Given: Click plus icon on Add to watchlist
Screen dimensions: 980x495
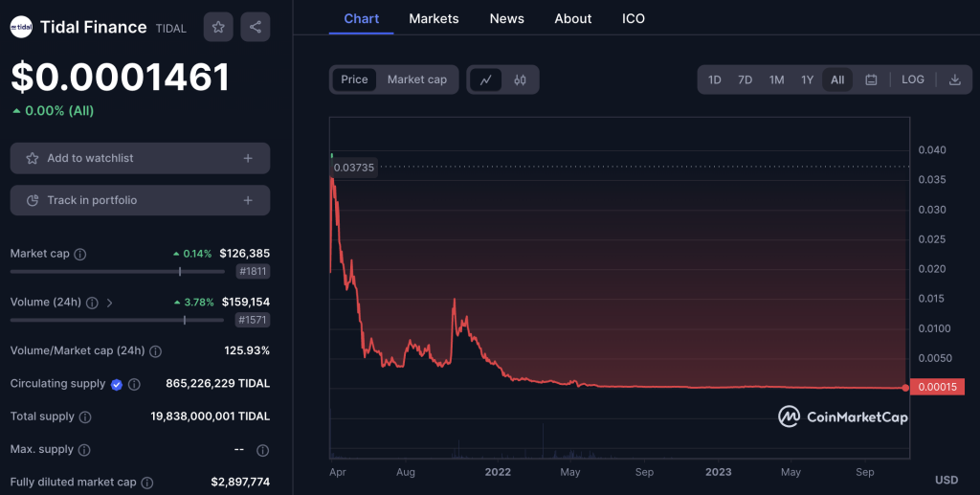Looking at the screenshot, I should coord(248,158).
